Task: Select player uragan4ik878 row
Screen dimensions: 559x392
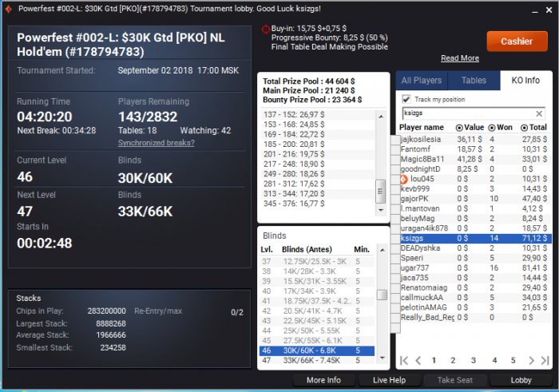Action: click(476, 228)
